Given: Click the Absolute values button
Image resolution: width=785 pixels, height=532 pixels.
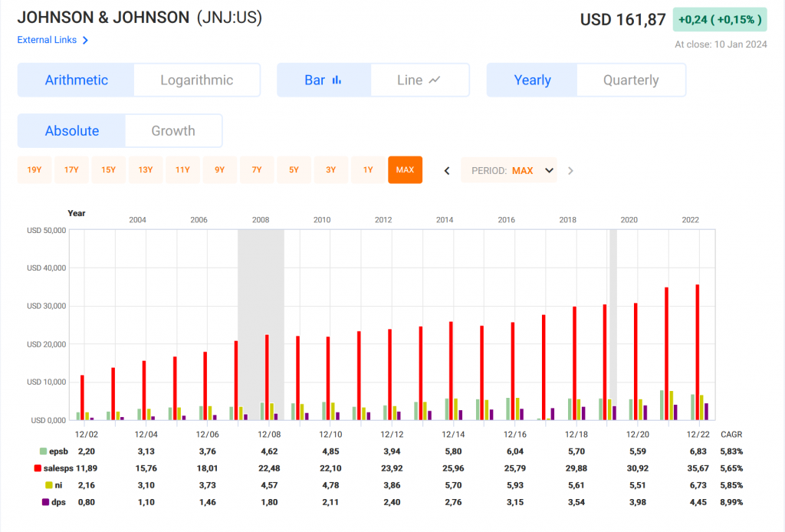Looking at the screenshot, I should (71, 130).
